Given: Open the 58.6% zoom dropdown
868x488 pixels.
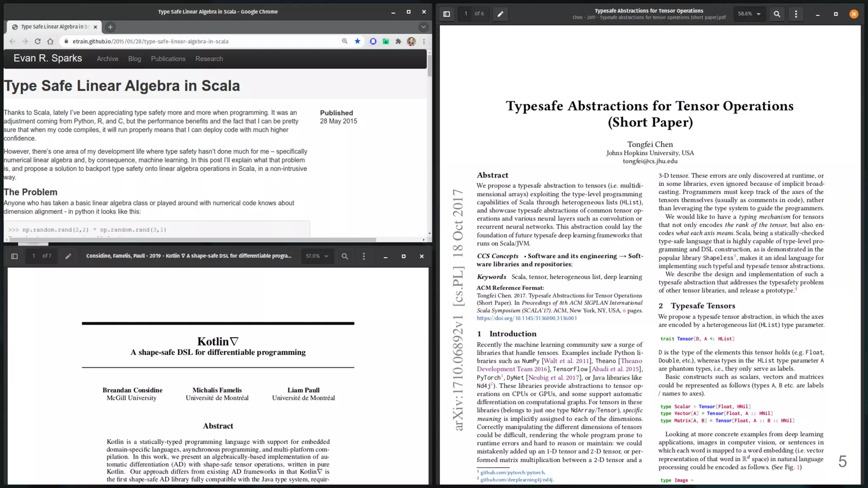Looking at the screenshot, I should tap(749, 14).
